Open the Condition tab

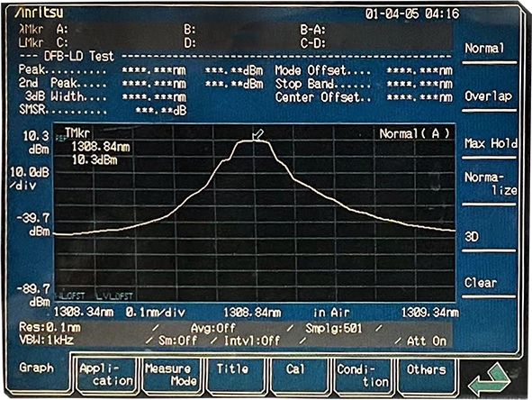tap(363, 375)
